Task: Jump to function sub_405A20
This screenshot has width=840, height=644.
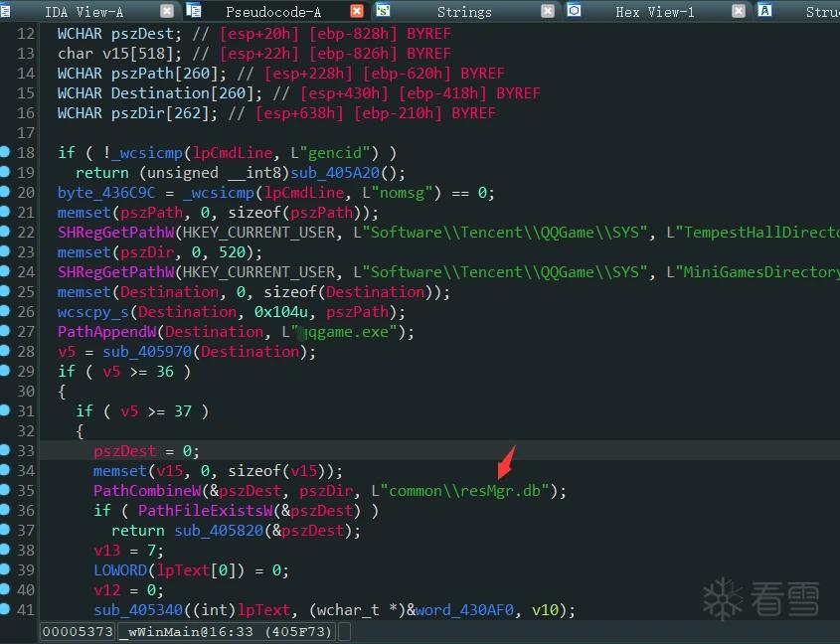Action: [x=335, y=173]
